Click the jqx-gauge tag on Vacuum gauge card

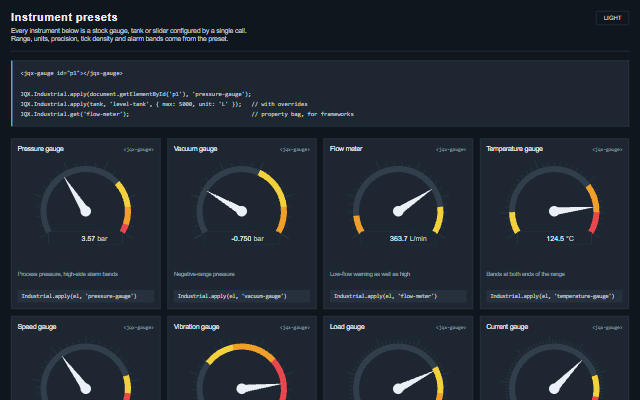(x=295, y=150)
